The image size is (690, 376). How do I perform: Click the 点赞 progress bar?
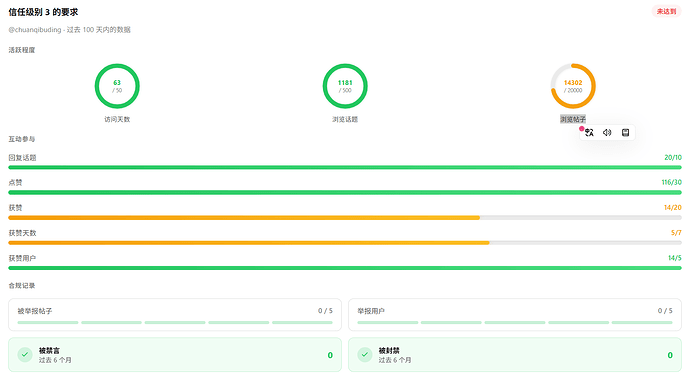pyautogui.click(x=345, y=192)
